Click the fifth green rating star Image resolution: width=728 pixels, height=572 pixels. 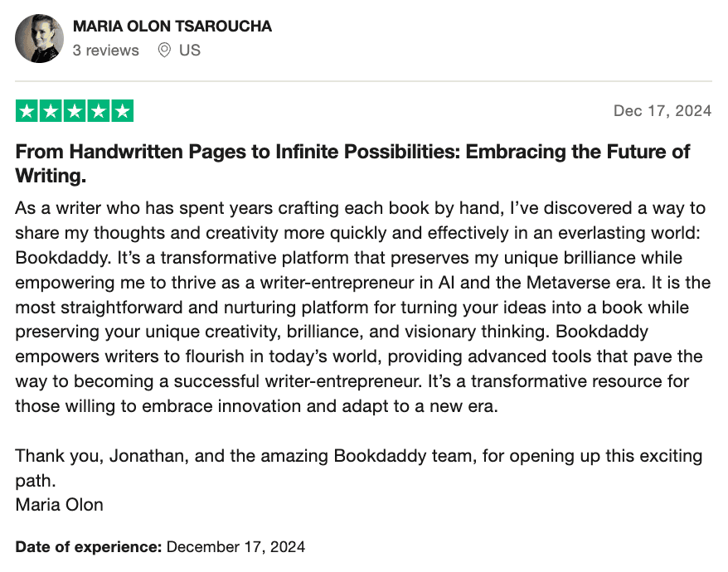122,111
